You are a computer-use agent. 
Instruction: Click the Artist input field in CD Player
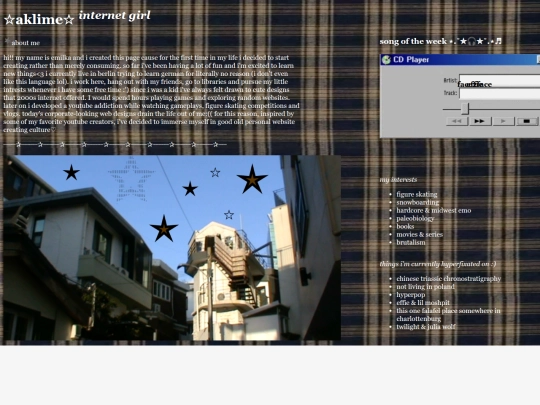pyautogui.click(x=499, y=81)
